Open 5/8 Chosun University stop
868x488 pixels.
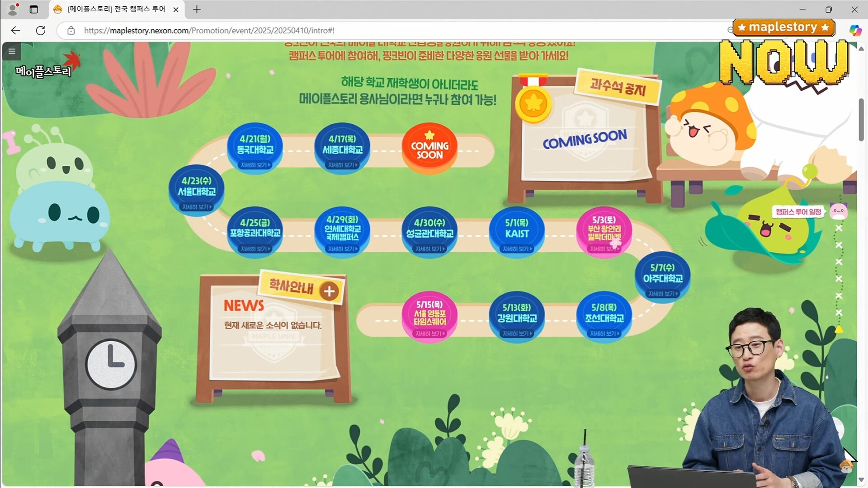click(604, 316)
